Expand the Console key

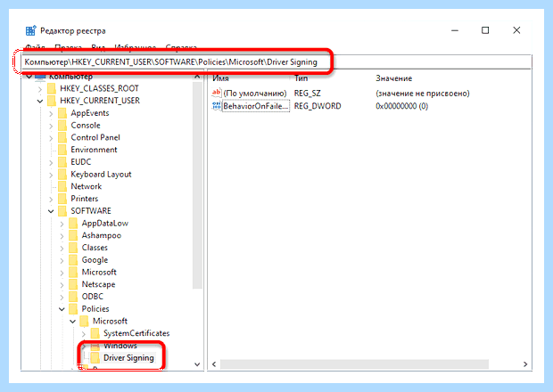pos(51,126)
